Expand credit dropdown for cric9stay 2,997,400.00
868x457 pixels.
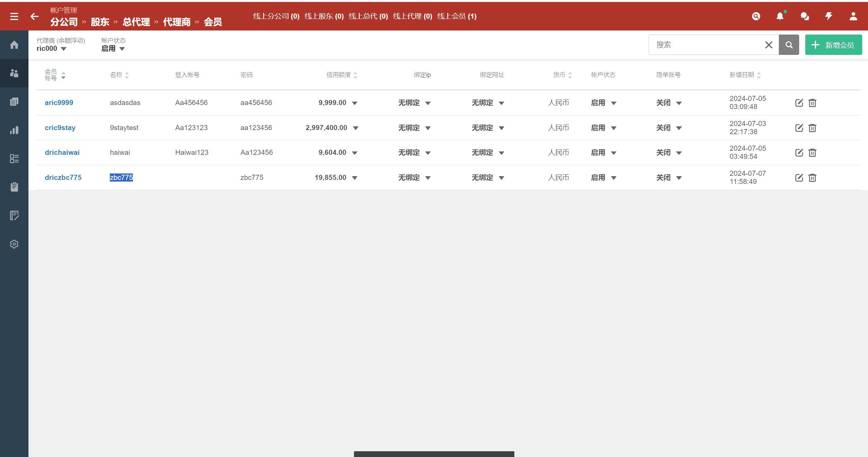[356, 128]
